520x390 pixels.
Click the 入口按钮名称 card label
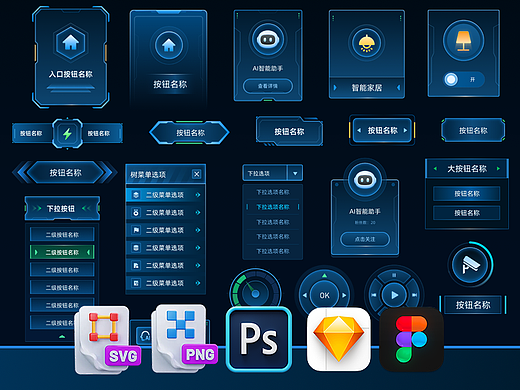(x=70, y=74)
